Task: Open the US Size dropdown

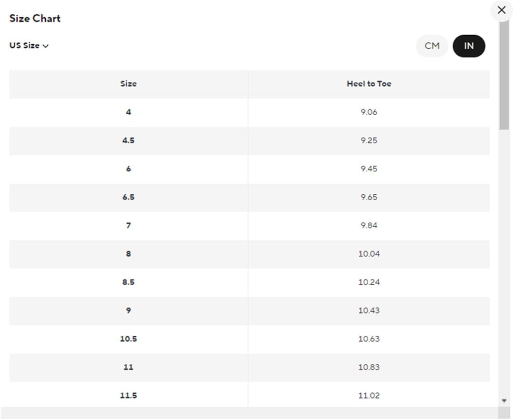Action: point(29,46)
